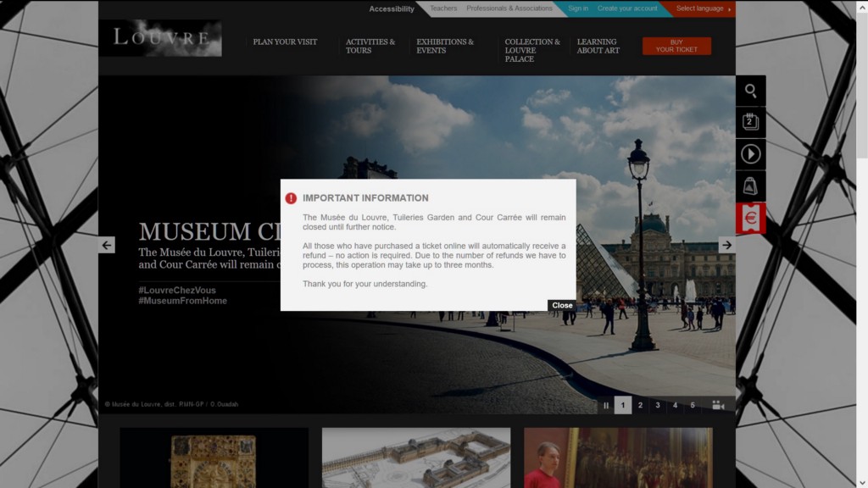The width and height of the screenshot is (868, 488).
Task: Click the red euro ticket icon
Action: [x=751, y=218]
